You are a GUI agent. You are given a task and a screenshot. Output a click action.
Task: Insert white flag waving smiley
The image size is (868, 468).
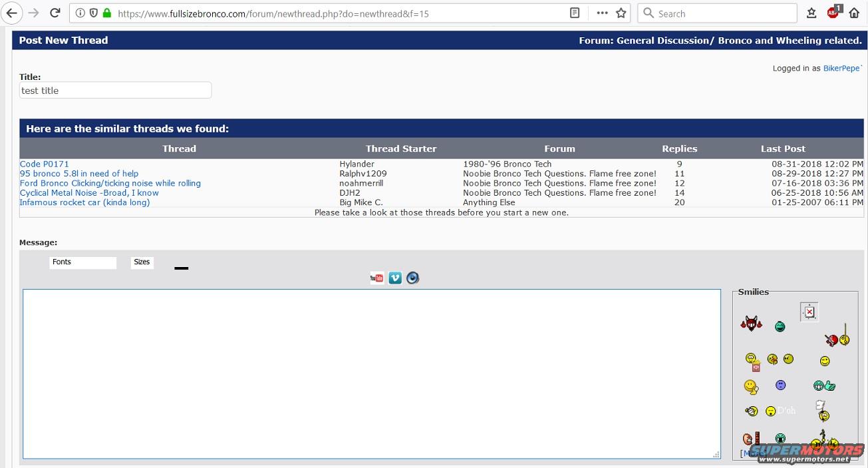[822, 411]
